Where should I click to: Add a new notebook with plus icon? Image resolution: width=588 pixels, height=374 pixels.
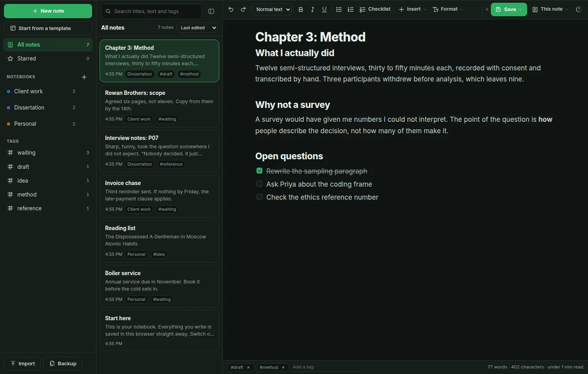(x=84, y=77)
